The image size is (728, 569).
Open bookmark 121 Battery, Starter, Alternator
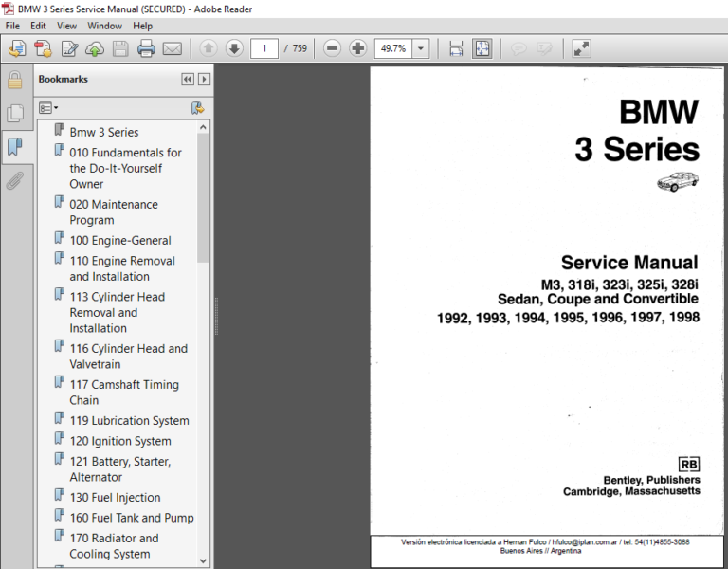click(119, 469)
